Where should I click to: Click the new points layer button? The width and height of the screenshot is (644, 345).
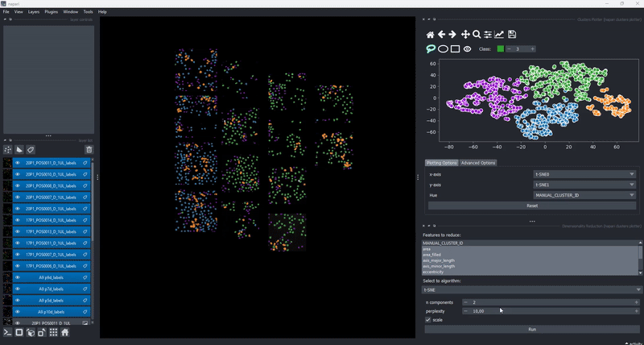[x=8, y=150]
